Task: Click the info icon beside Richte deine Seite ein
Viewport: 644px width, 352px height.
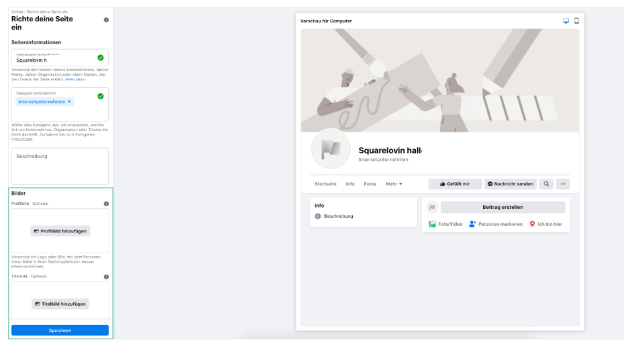Action: tap(107, 19)
